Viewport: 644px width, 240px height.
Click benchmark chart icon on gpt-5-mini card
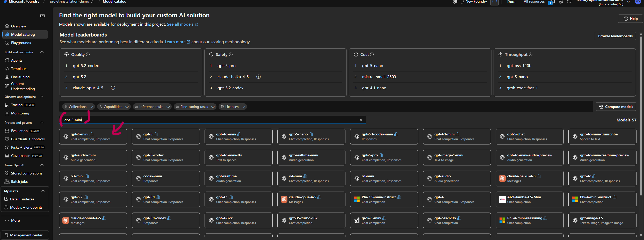(91, 134)
